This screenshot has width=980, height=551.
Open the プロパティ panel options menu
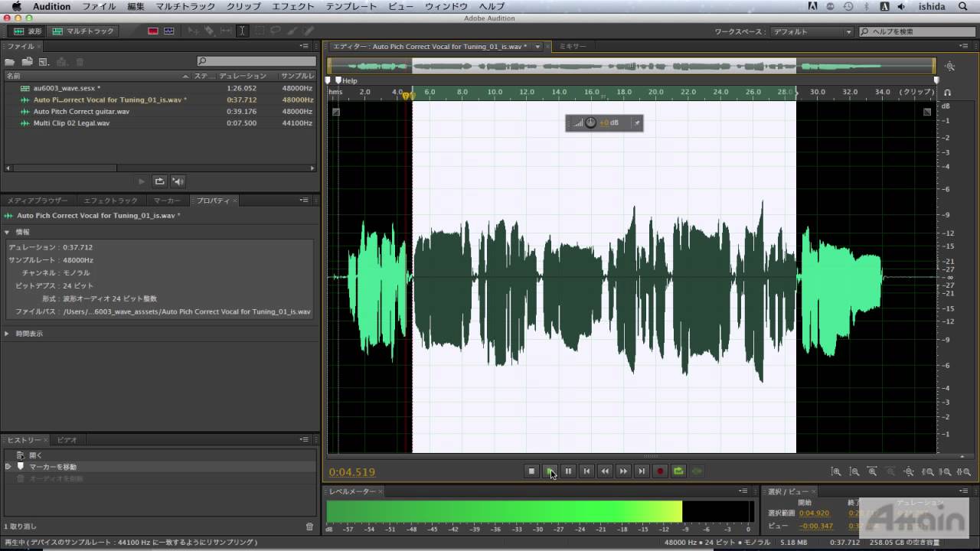click(x=305, y=201)
